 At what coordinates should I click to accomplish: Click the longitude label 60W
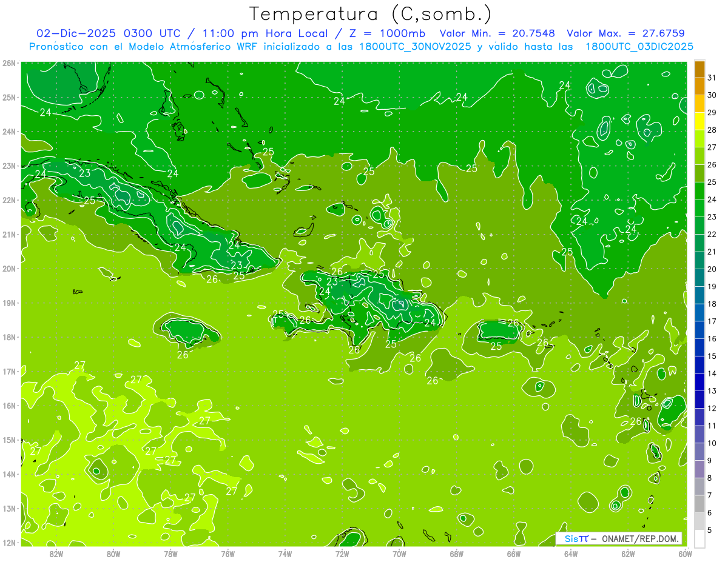click(x=686, y=553)
